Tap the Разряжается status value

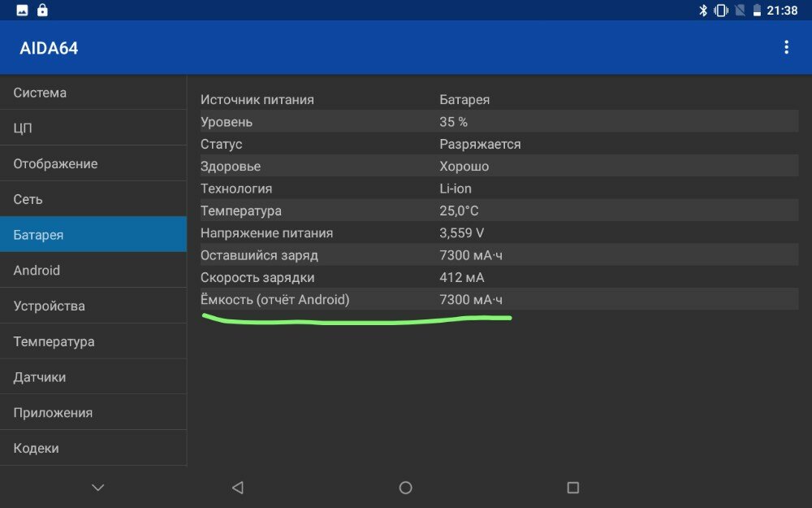click(x=480, y=144)
